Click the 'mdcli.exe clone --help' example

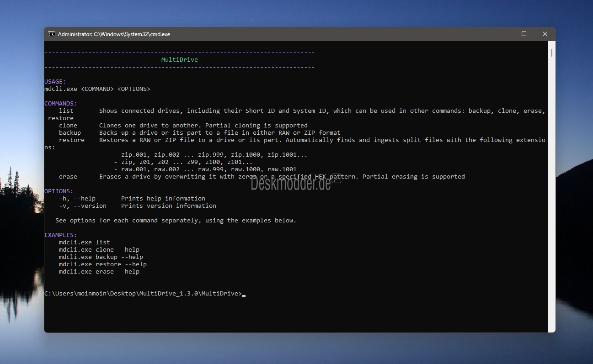pyautogui.click(x=99, y=250)
